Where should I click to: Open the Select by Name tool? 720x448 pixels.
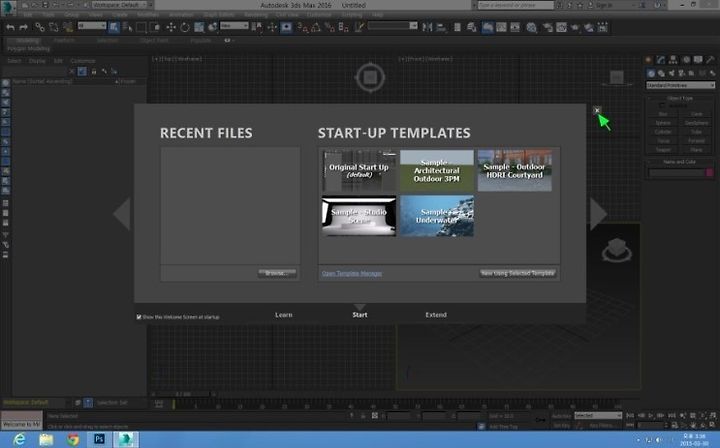127,28
